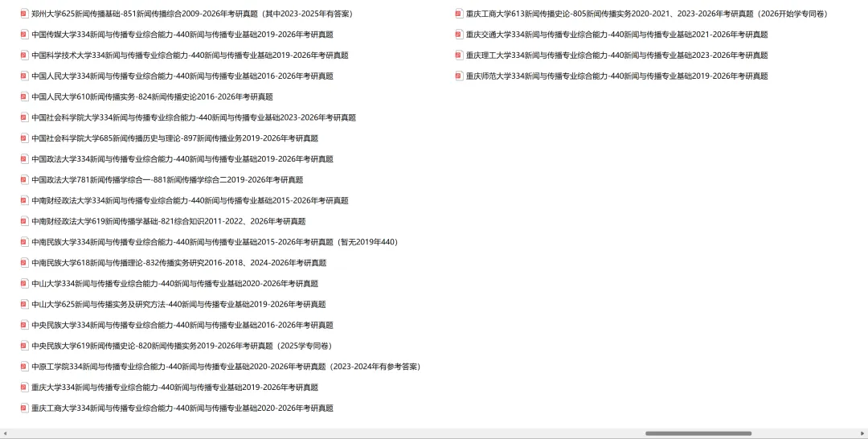Screen dimensions: 868x439
Task: Click PDF icon beside 中国科学技术大学334 file
Action: click(x=24, y=55)
